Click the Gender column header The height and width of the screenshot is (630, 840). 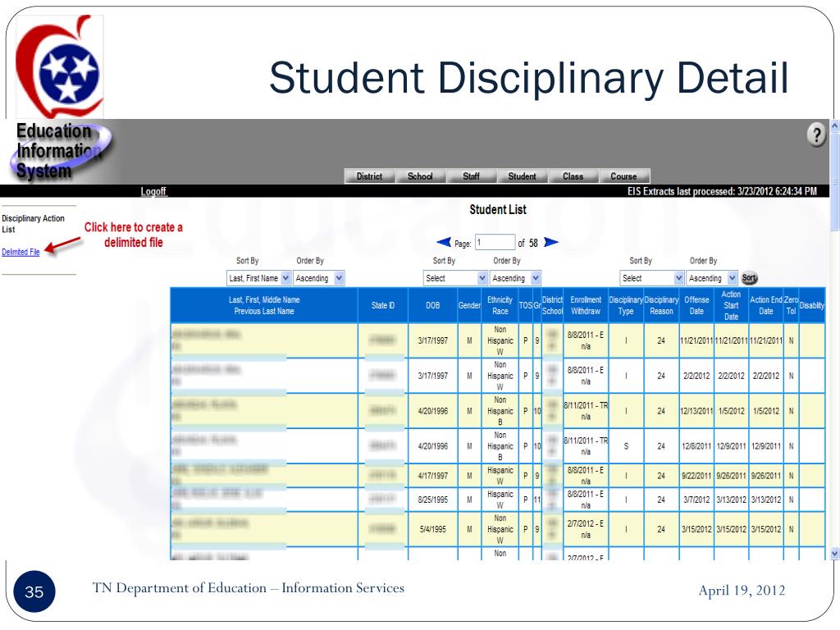[469, 305]
